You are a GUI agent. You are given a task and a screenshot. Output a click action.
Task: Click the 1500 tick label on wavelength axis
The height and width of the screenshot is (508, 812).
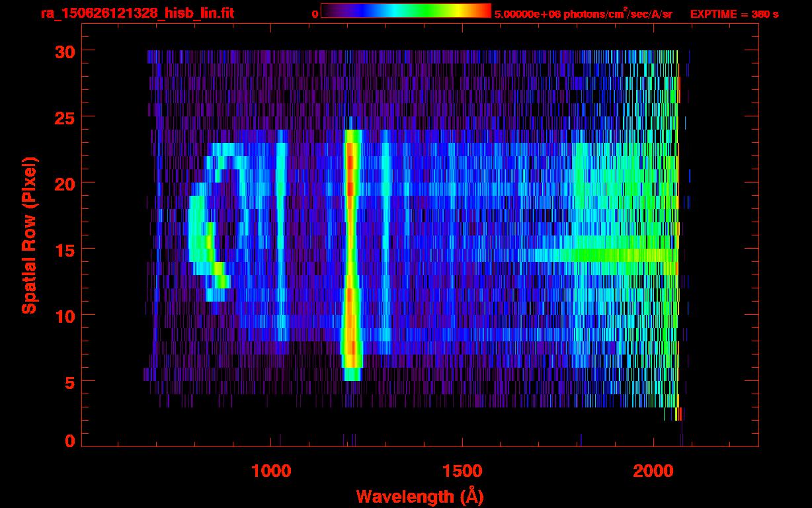(462, 471)
